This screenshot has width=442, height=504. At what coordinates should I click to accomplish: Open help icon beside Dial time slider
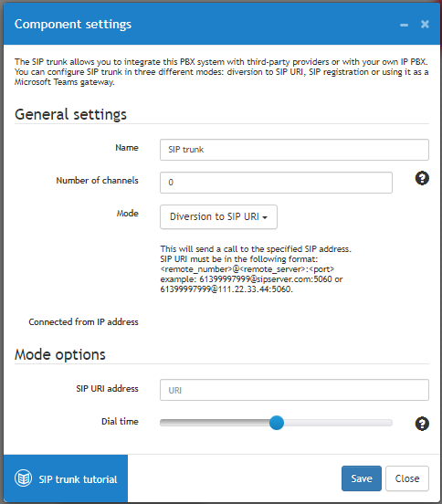422,424
